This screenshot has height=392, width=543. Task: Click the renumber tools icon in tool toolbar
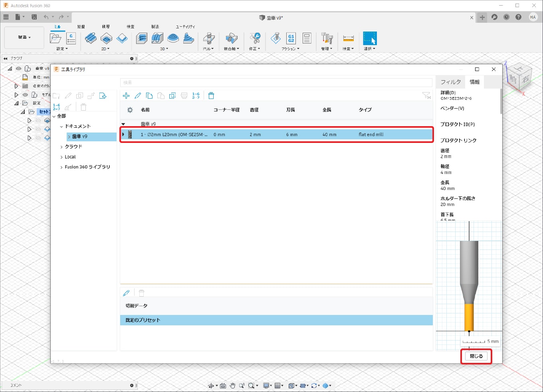[x=196, y=96]
